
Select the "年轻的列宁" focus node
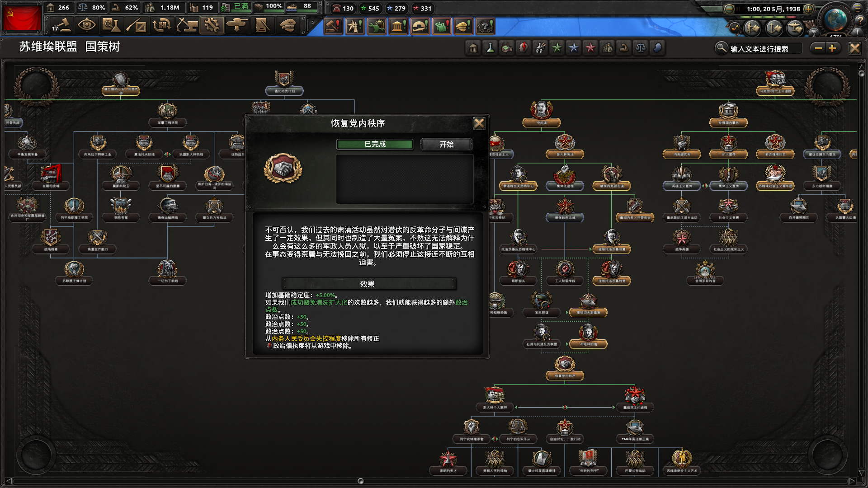tap(588, 463)
